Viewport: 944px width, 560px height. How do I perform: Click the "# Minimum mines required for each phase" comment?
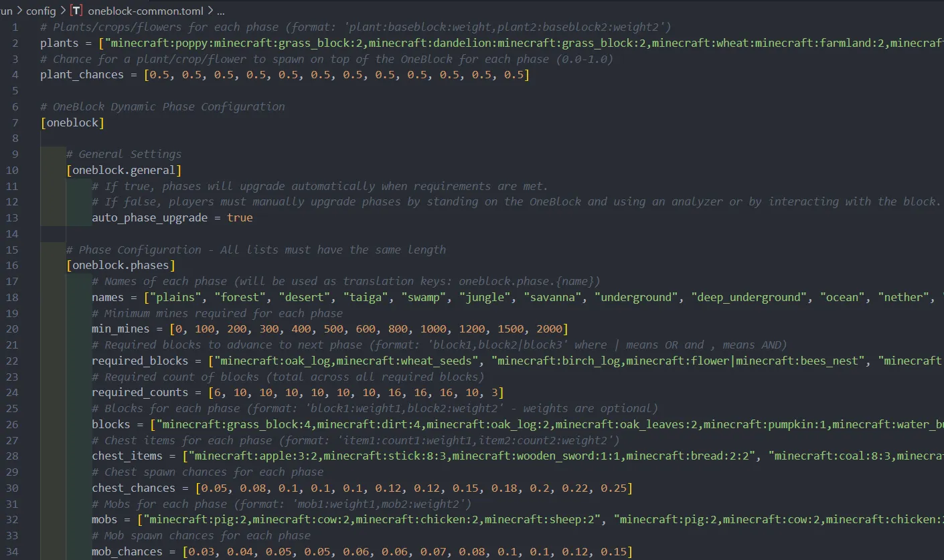pos(217,313)
